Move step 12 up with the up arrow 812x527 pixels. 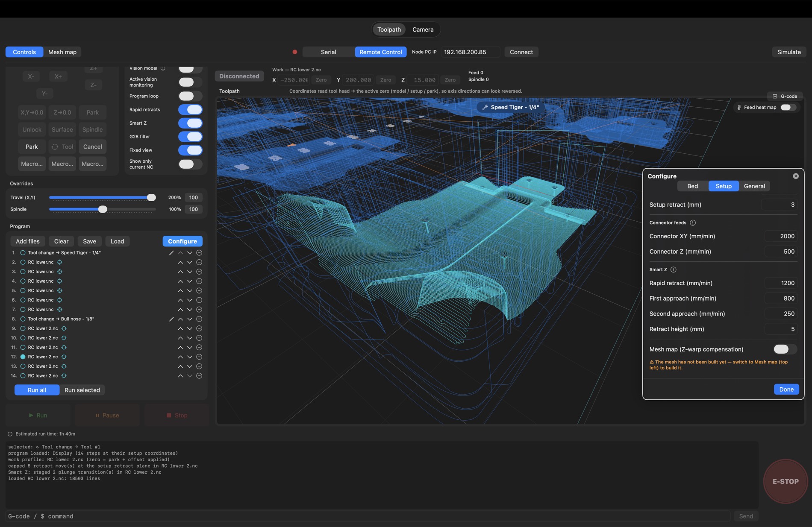click(x=180, y=357)
